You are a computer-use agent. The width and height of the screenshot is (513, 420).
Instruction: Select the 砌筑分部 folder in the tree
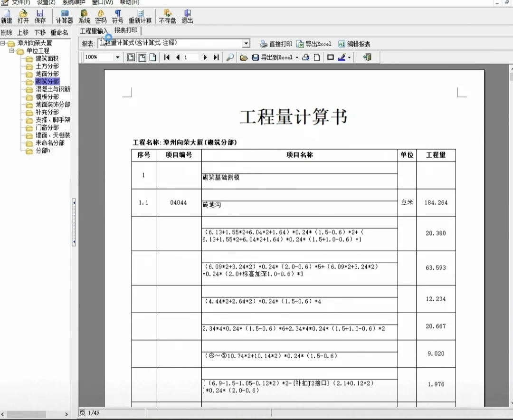pyautogui.click(x=47, y=82)
